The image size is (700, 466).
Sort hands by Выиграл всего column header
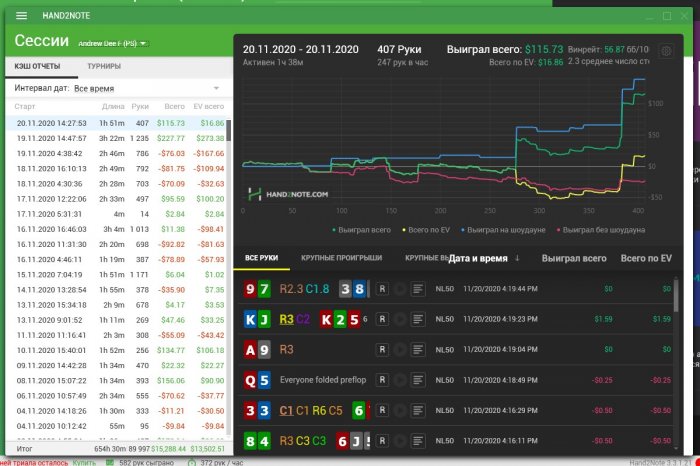coord(574,258)
